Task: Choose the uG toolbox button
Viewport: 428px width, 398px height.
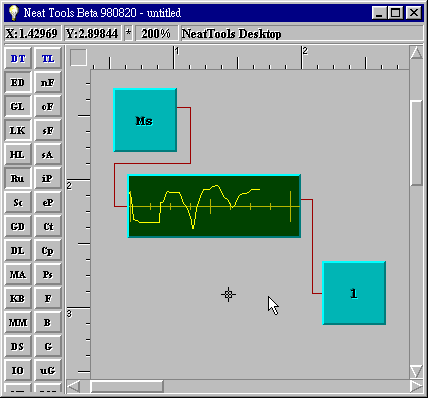Action: tap(48, 370)
